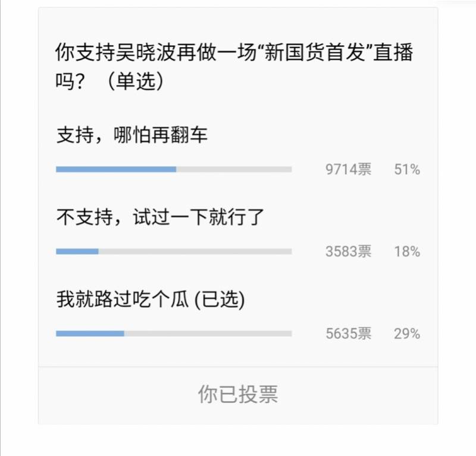Select option 不支持，试过一下就行了
Viewport: 476px width, 456px height.
pyautogui.click(x=160, y=217)
